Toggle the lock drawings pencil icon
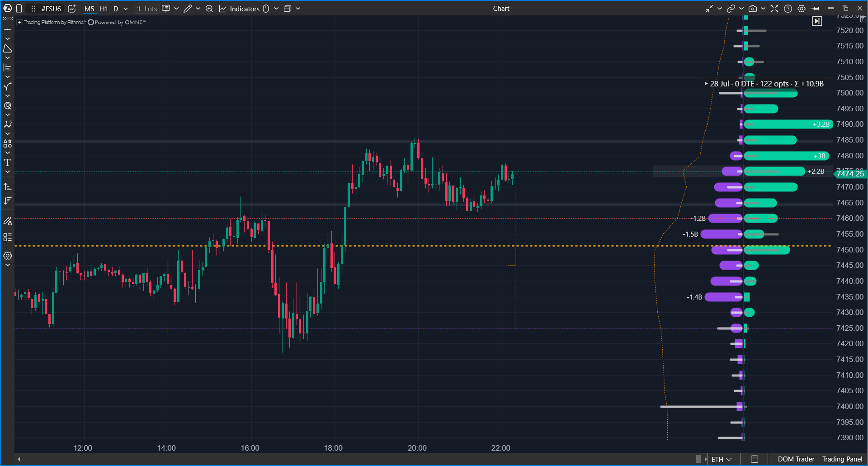Image resolution: width=868 pixels, height=466 pixels. (8, 221)
